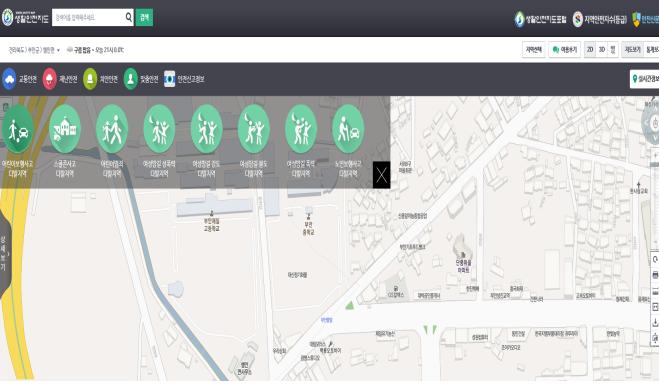The height and width of the screenshot is (385, 659).
Task: Open 지역안전지수(등급) link in header
Action: point(600,19)
